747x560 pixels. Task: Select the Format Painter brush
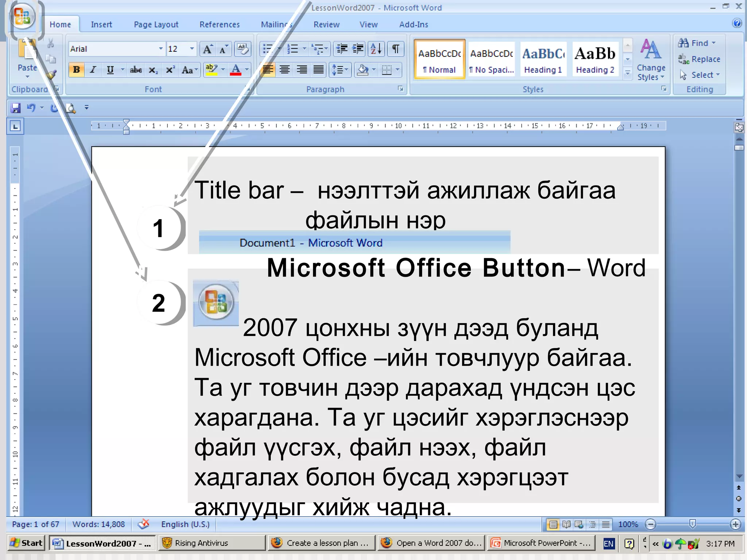tap(51, 75)
